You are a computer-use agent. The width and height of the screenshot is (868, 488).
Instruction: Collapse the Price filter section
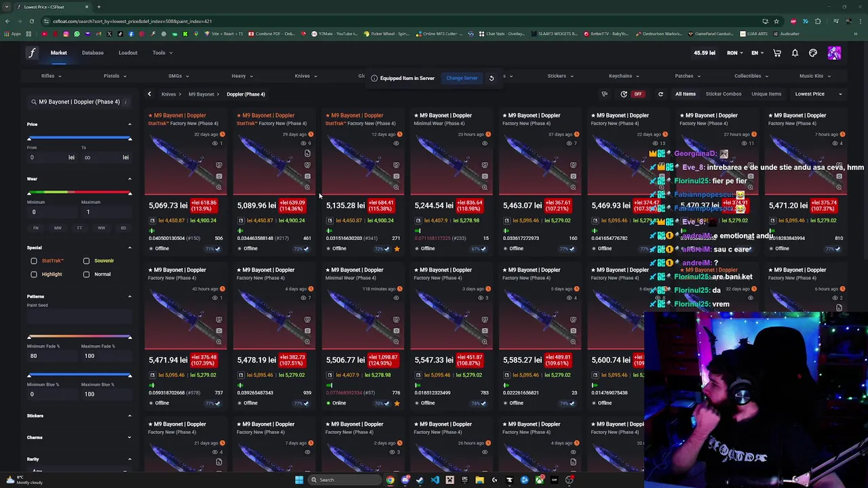pyautogui.click(x=130, y=125)
